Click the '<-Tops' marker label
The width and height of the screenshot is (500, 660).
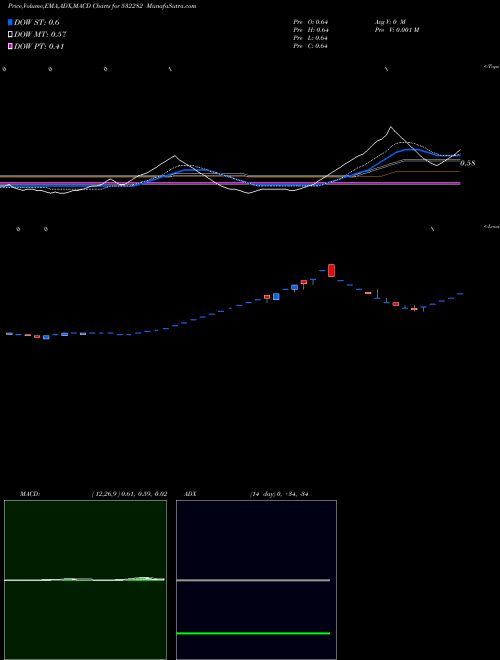click(x=492, y=67)
